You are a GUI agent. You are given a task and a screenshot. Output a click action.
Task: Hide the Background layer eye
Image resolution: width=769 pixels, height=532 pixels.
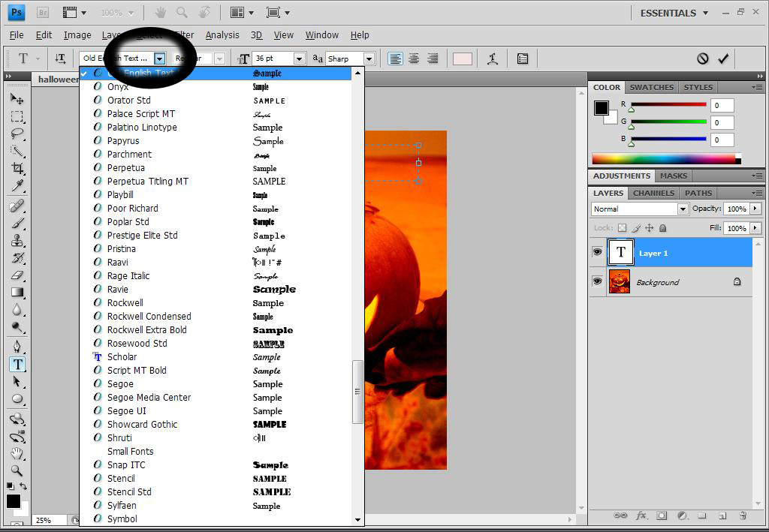click(x=597, y=281)
